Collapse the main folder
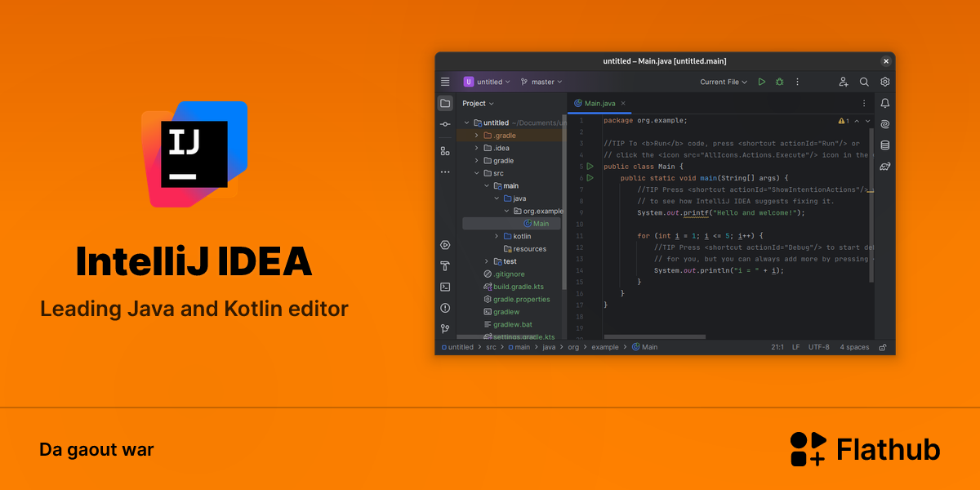This screenshot has width=980, height=490. [487, 185]
